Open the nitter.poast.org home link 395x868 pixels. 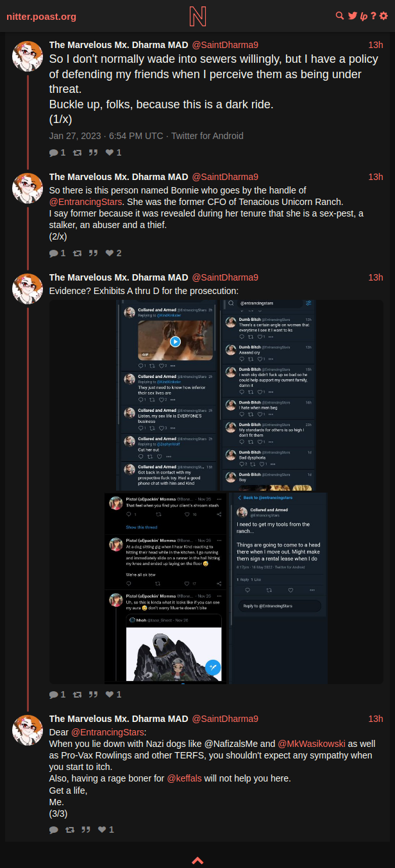[42, 16]
